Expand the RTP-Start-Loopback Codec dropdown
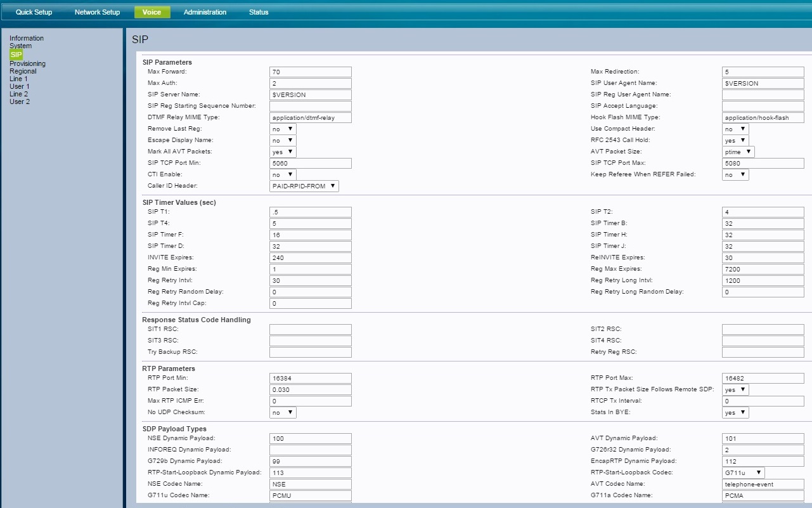The image size is (812, 508). click(743, 472)
